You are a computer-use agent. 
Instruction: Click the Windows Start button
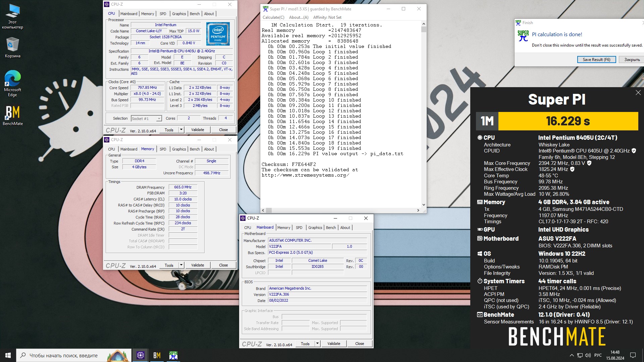pos(8,355)
